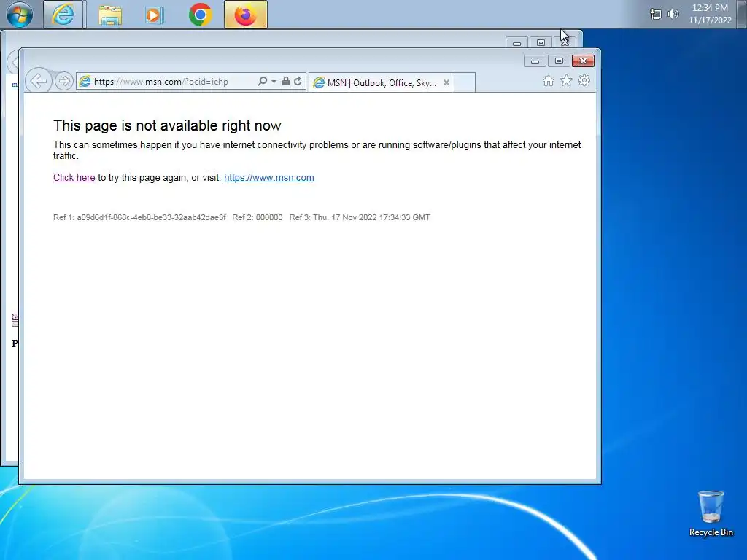
Task: Click the search magnifier in address bar
Action: [263, 82]
